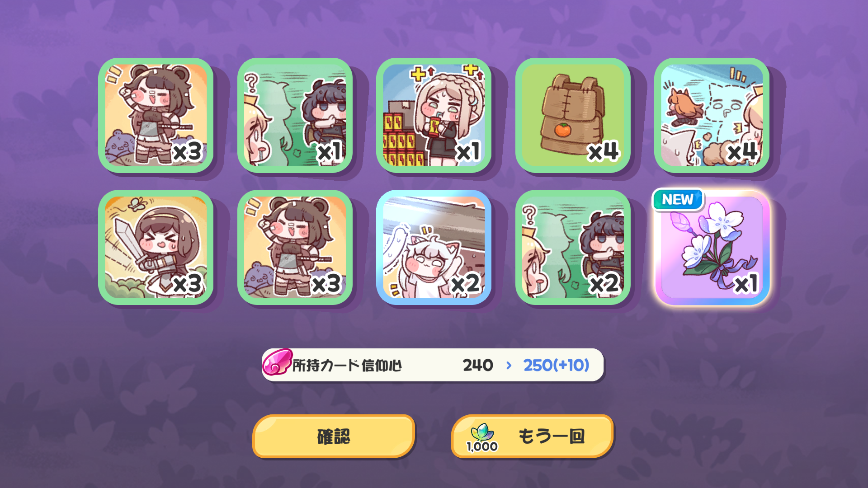
Task: Click the 所持カード信仰心 label
Action: tap(347, 366)
